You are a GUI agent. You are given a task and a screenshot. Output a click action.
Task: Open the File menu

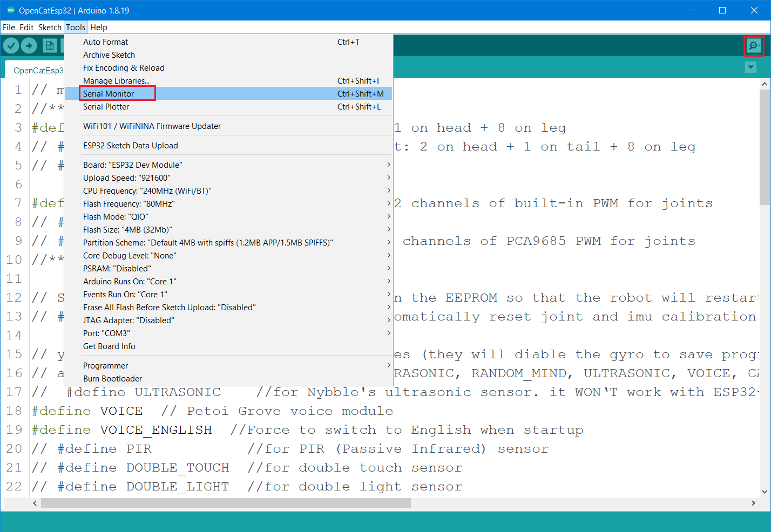9,28
